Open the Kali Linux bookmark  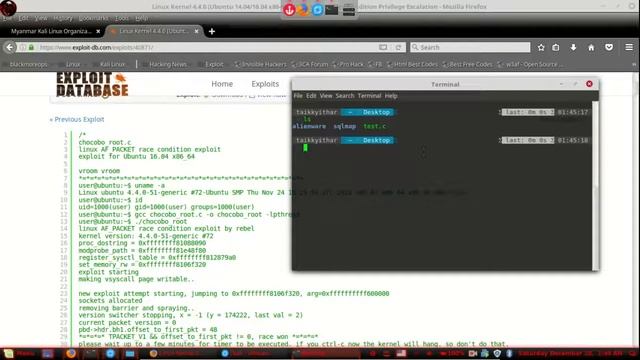109,64
